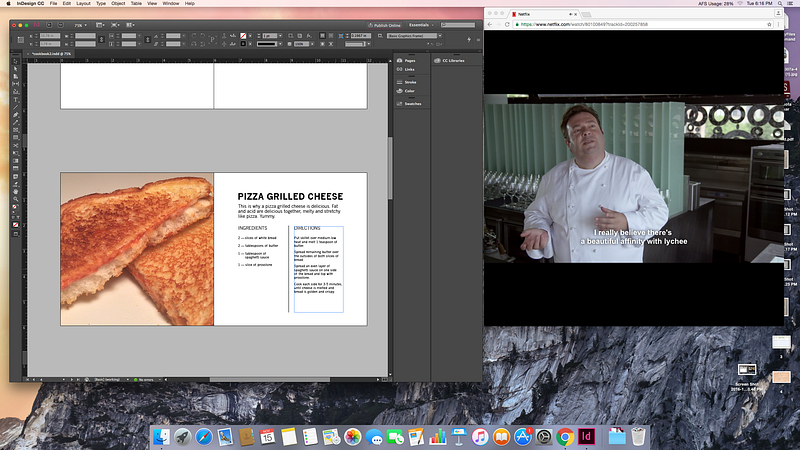Open the Color panel
The width and height of the screenshot is (800, 450).
(410, 90)
